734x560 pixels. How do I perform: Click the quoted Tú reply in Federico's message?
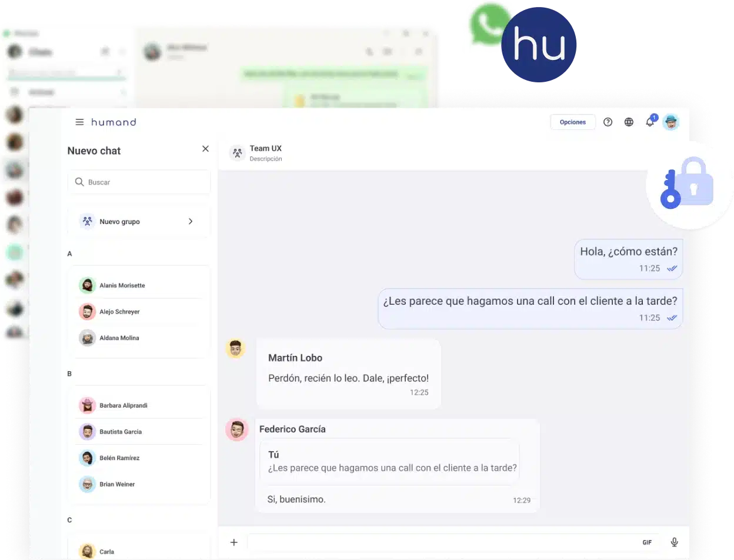click(389, 464)
